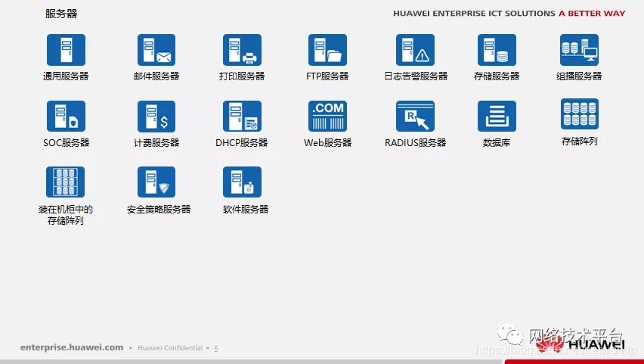Screen dimensions: 644x364
Task: Click the 存储阵列 label text
Action: pyautogui.click(x=579, y=141)
